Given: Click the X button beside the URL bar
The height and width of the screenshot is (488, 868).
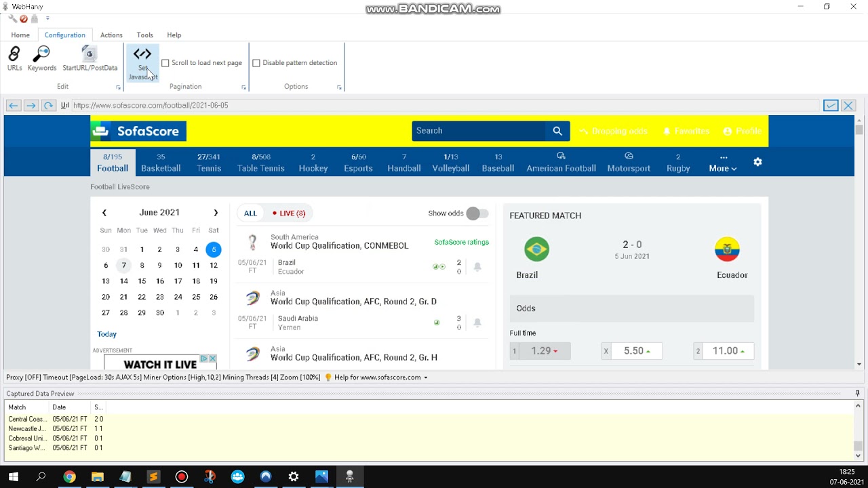Looking at the screenshot, I should [x=848, y=105].
